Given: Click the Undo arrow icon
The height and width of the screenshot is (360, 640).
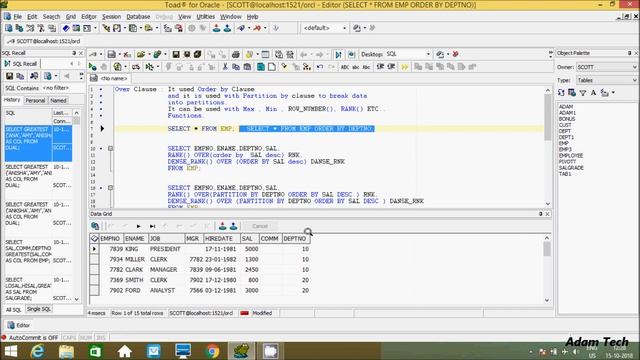Looking at the screenshot, I should pos(320,67).
